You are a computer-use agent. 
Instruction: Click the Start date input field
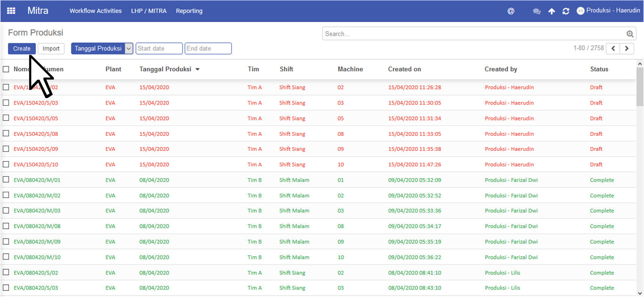click(x=159, y=49)
